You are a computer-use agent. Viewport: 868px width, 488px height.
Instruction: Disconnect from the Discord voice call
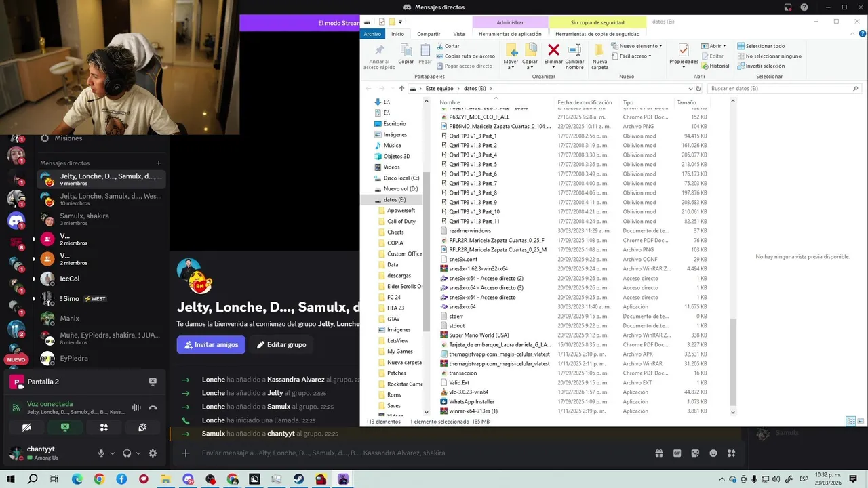pos(153,407)
